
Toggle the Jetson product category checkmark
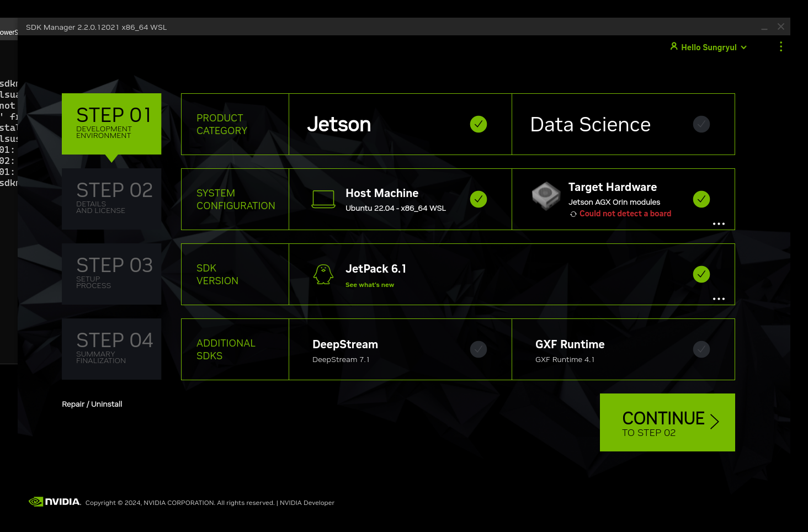click(x=479, y=124)
